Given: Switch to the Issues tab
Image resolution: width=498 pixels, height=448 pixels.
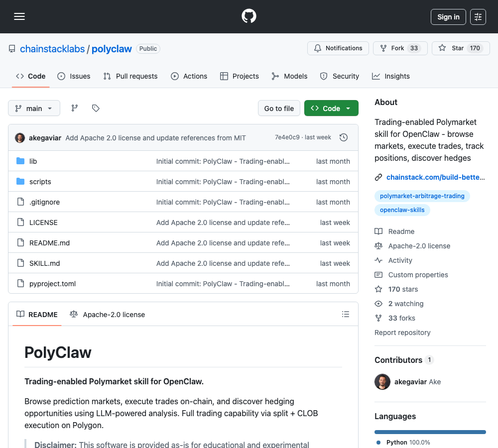Looking at the screenshot, I should (74, 76).
